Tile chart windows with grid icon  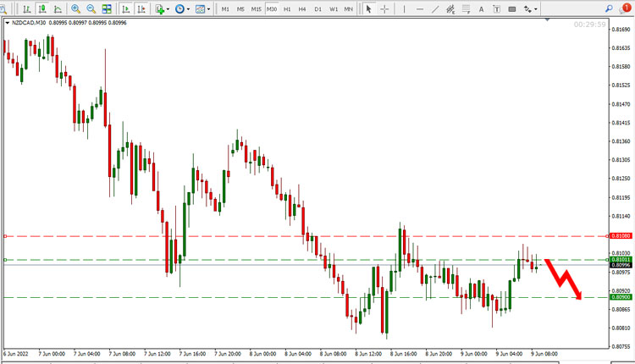tap(107, 8)
